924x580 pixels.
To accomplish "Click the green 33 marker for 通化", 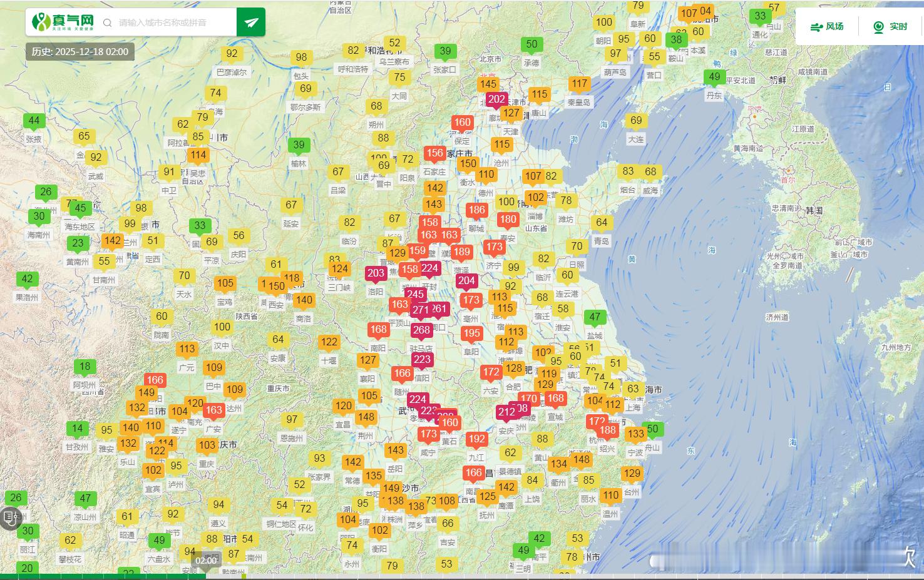I will point(760,16).
